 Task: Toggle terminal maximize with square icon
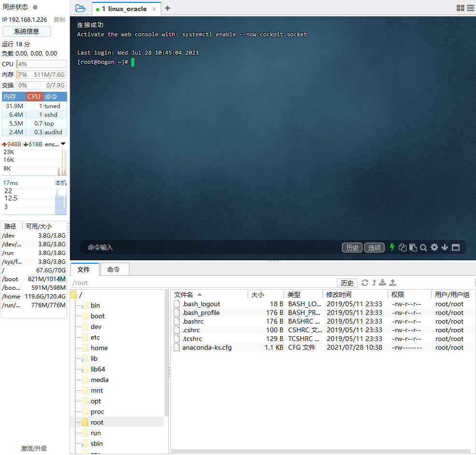[x=455, y=247]
